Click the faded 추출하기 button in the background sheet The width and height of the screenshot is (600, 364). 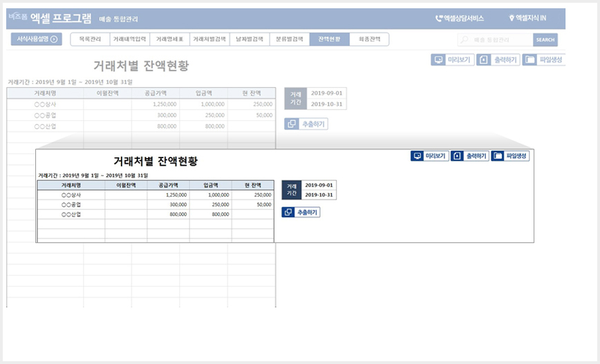(x=306, y=124)
